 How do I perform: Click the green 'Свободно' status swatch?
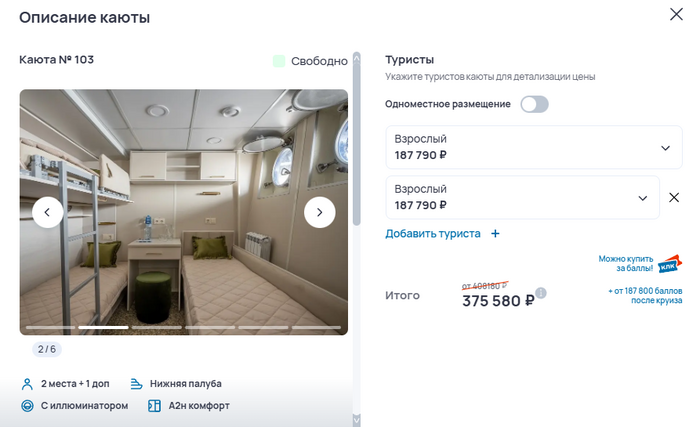click(x=279, y=61)
